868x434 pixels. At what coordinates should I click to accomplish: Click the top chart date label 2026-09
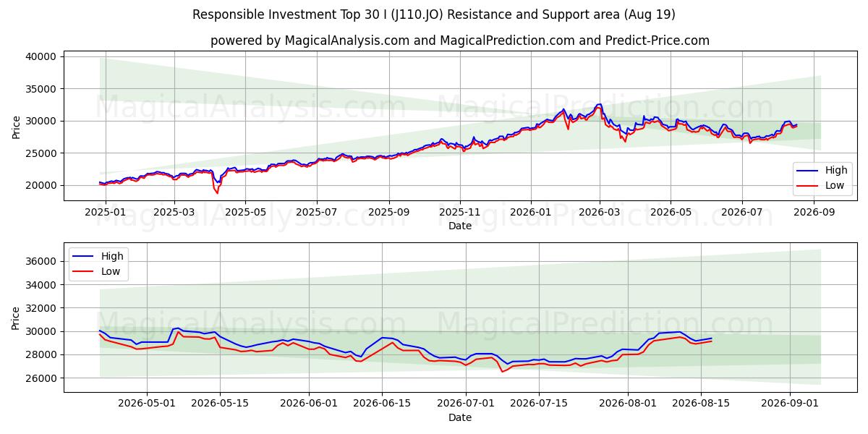click(814, 213)
